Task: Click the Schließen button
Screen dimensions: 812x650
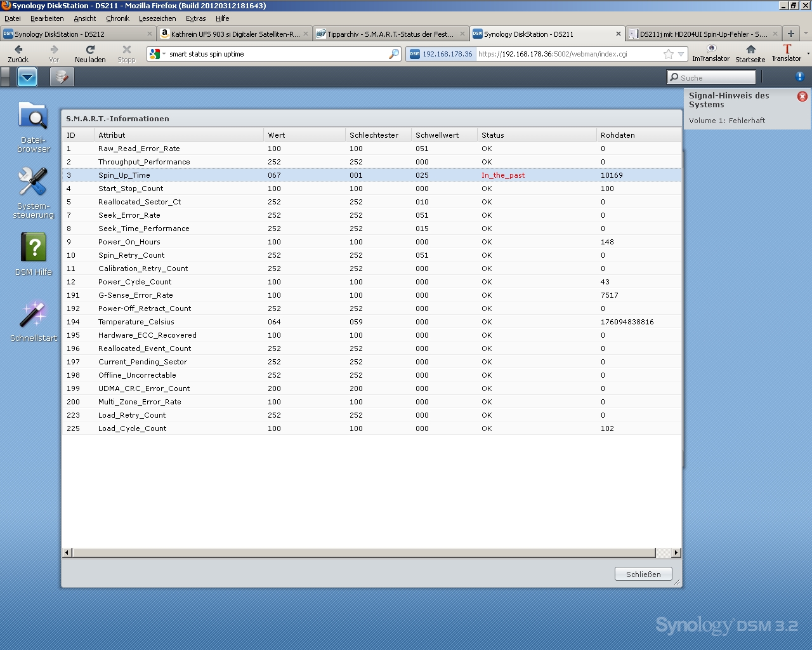Action: [x=643, y=574]
